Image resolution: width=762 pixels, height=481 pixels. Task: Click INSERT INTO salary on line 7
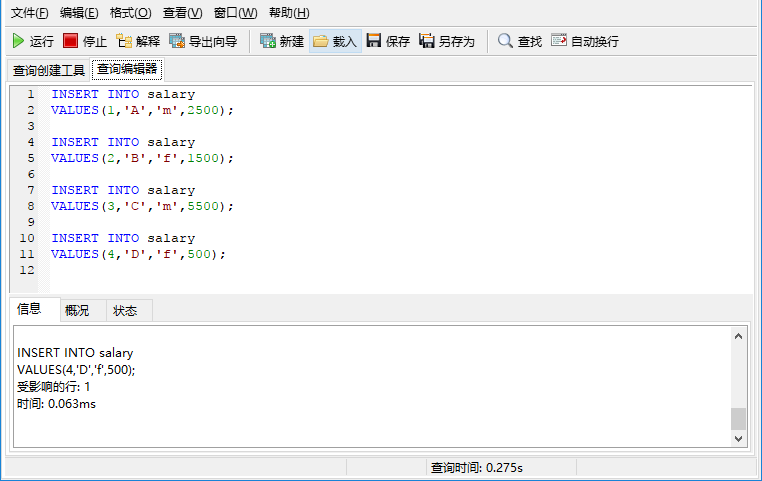coord(123,190)
